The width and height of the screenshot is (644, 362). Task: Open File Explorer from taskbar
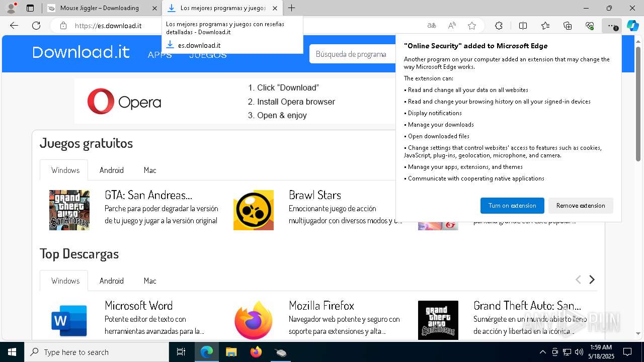click(x=231, y=352)
